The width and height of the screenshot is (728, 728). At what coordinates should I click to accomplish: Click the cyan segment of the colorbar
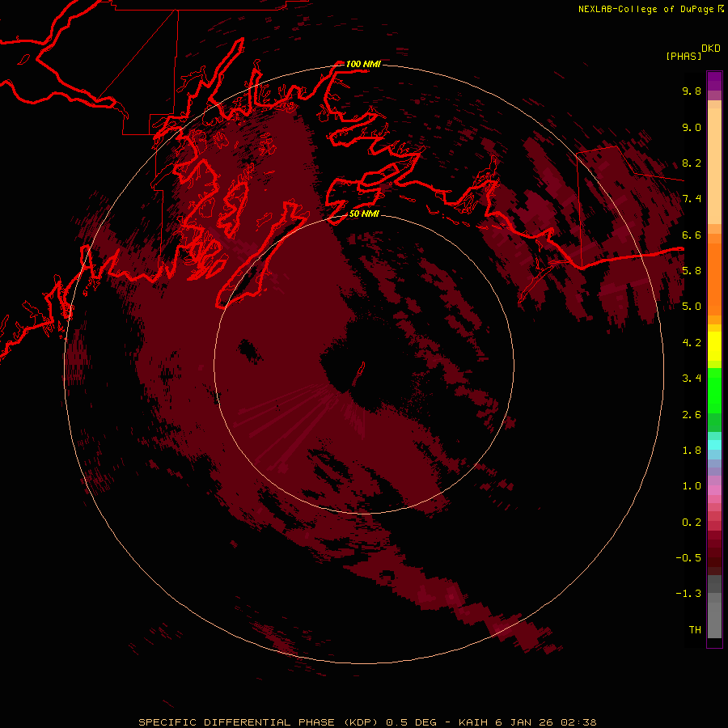coord(714,444)
